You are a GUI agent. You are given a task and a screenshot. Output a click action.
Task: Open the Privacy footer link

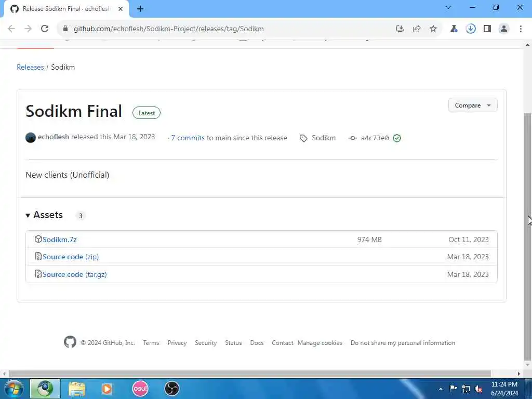[x=177, y=343]
